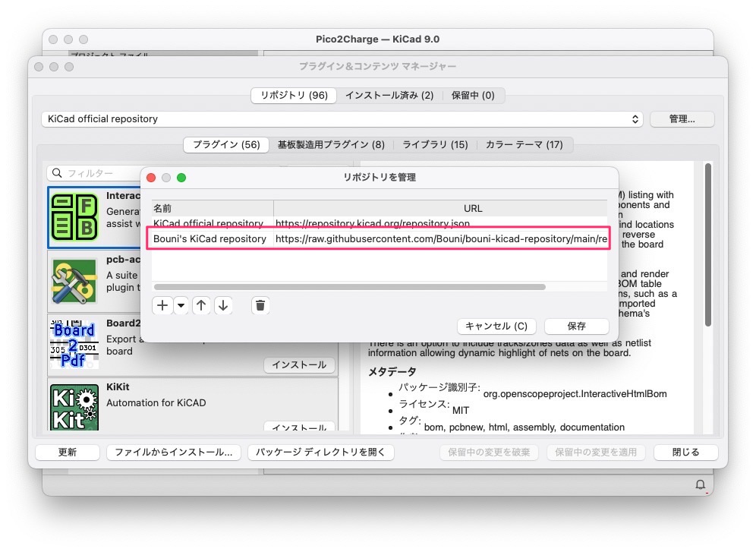Open the 保留中 (0) tab

point(473,96)
